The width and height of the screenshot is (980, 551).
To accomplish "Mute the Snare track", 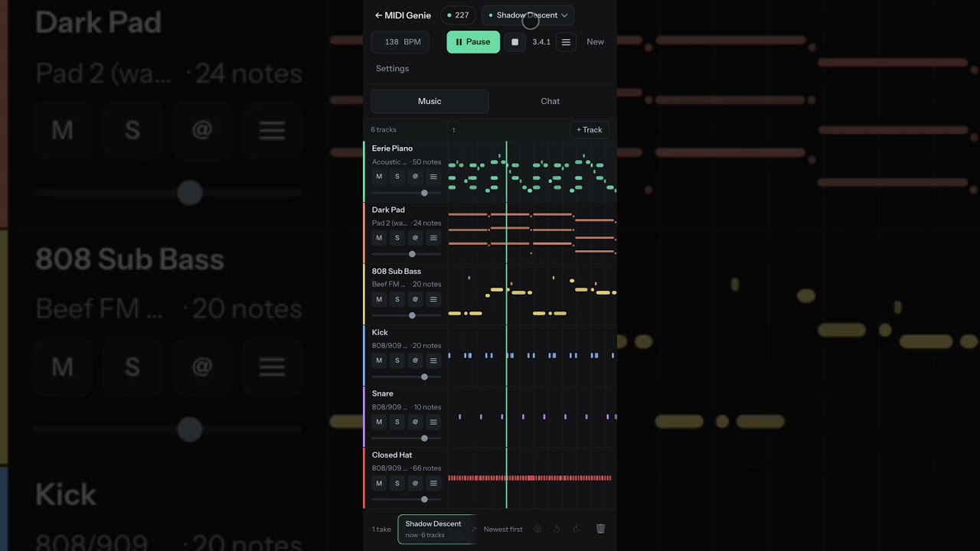I will (x=379, y=422).
